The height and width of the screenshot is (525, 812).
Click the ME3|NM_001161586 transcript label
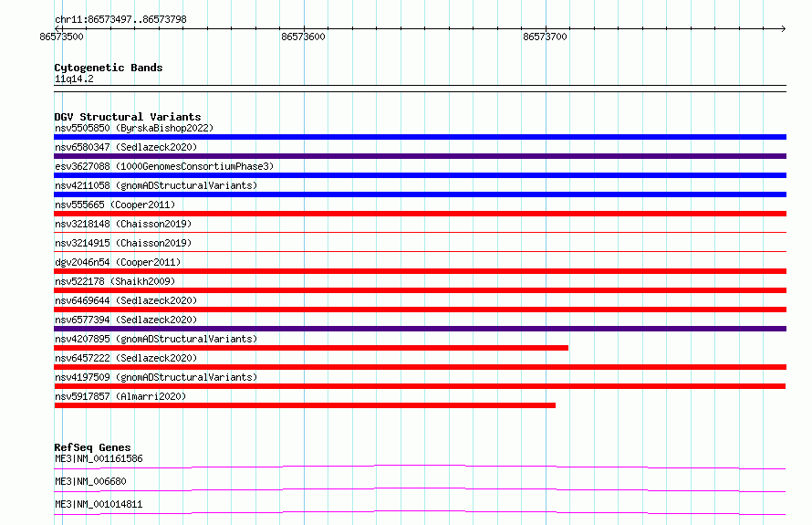(99, 458)
